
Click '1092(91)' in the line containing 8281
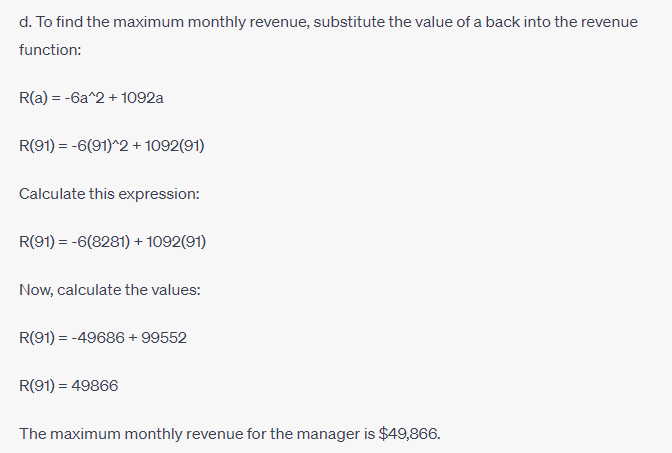click(176, 242)
